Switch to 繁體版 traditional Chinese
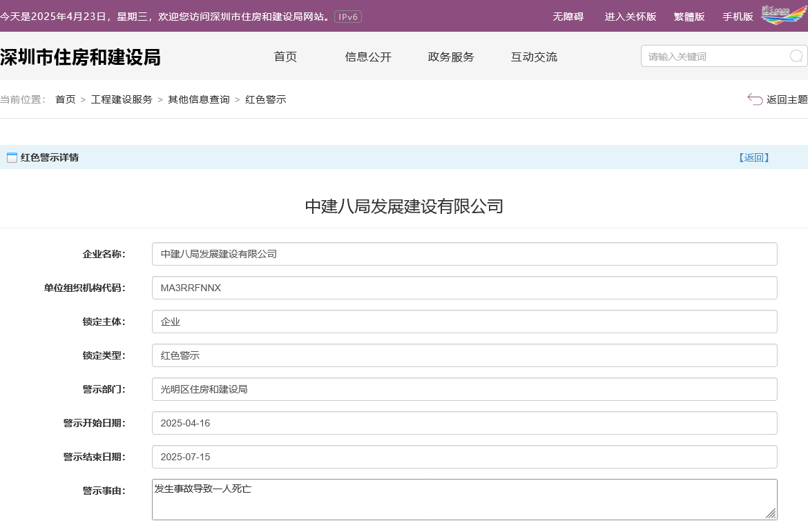Viewport: 808px width, 532px height. (689, 17)
